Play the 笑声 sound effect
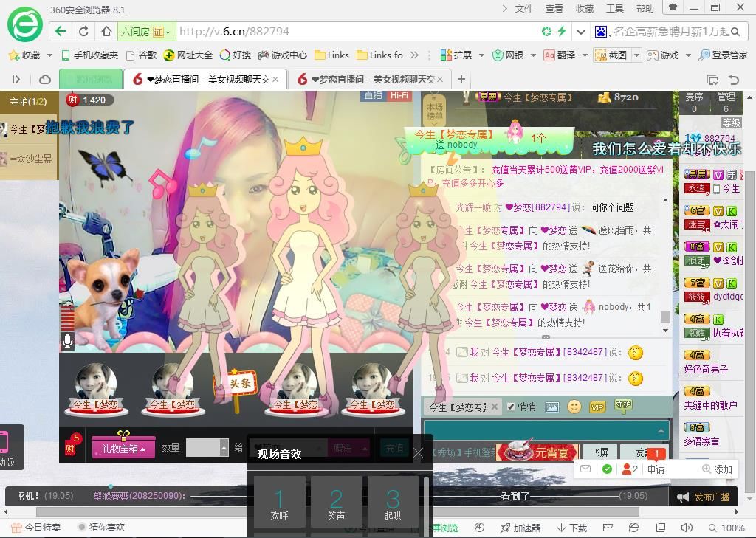Viewport: 756px width, 538px height. coord(337,503)
